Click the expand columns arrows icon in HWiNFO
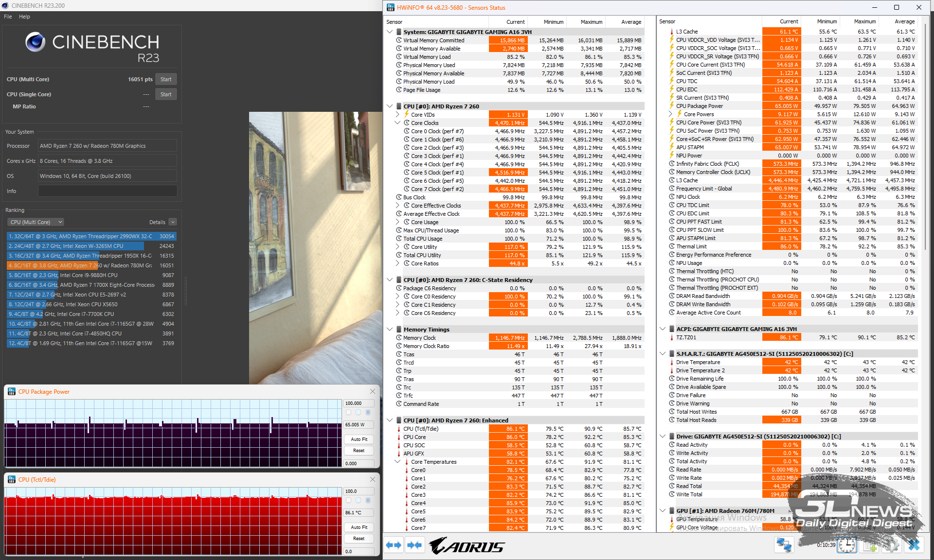This screenshot has height=560, width=934. coord(394,545)
